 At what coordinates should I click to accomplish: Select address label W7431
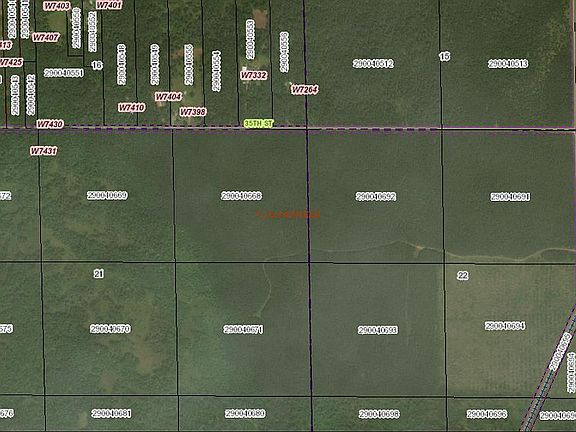tap(44, 151)
